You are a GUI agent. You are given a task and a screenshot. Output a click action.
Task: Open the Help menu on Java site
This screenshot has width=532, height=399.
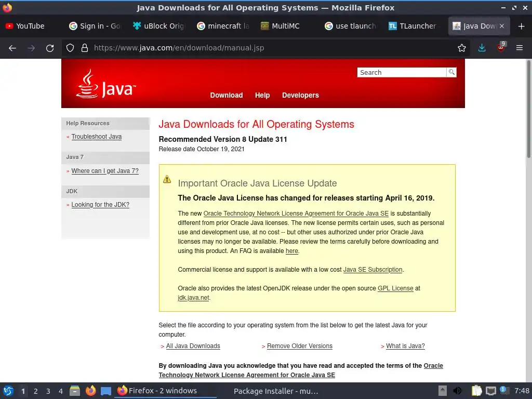point(262,96)
